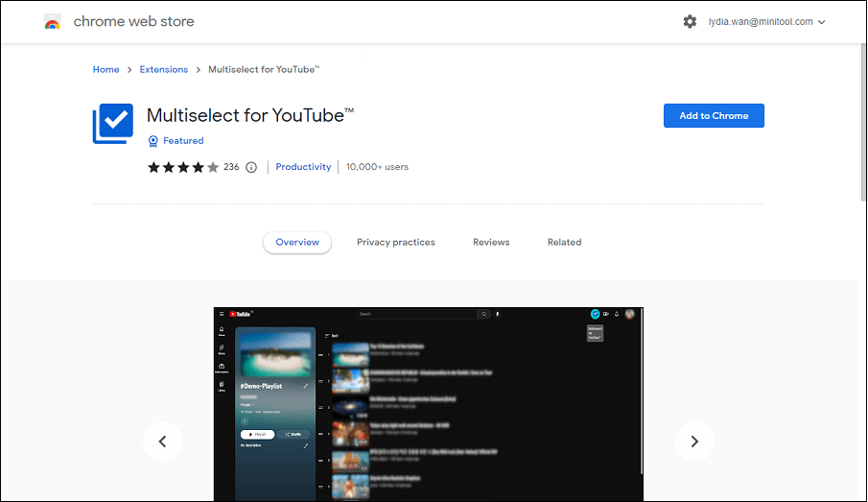Click the Multiselect for YouTube checkbox logo
Viewport: 868px width, 502px height.
(x=113, y=123)
